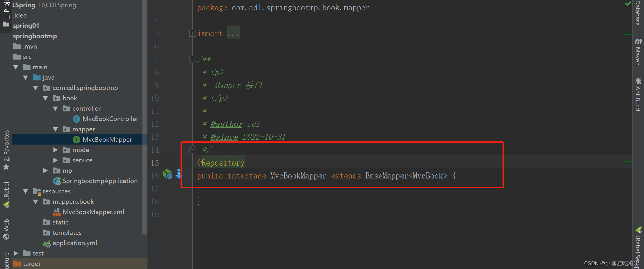
Task: Click the blue navigate-to-XML arrow in the gutter
Action: (x=179, y=174)
